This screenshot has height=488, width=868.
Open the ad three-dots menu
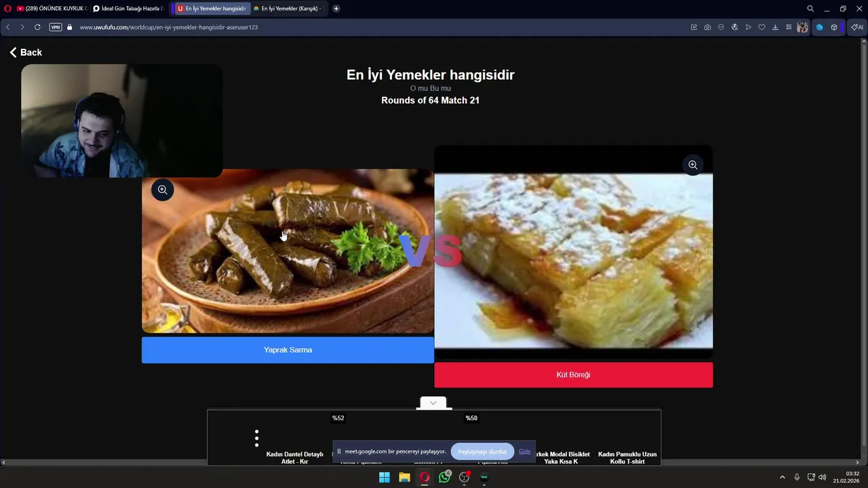click(256, 439)
